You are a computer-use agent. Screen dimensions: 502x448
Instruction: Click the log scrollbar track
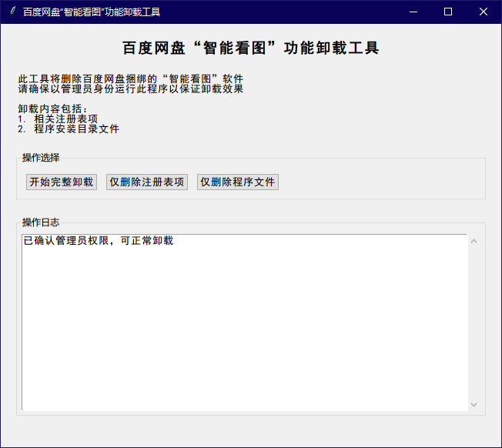click(x=474, y=323)
